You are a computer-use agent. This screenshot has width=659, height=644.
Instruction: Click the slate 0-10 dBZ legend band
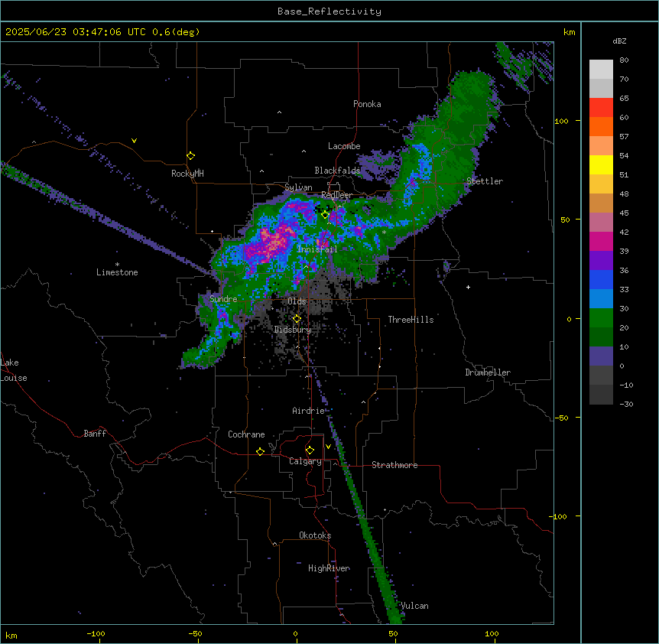click(x=601, y=356)
